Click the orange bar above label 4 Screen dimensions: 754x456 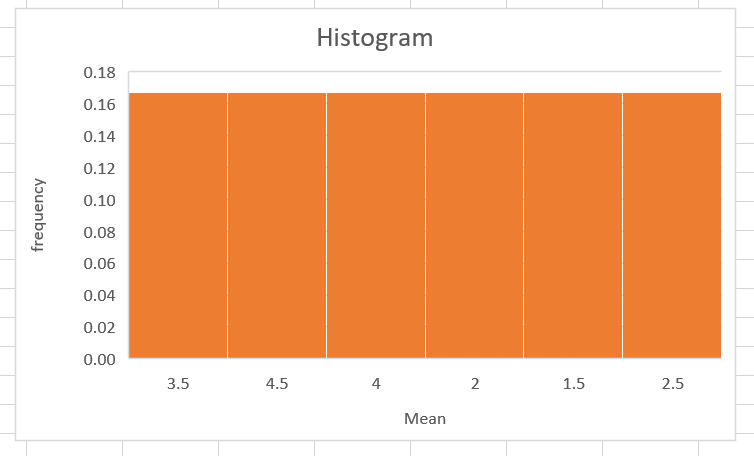[x=375, y=225]
